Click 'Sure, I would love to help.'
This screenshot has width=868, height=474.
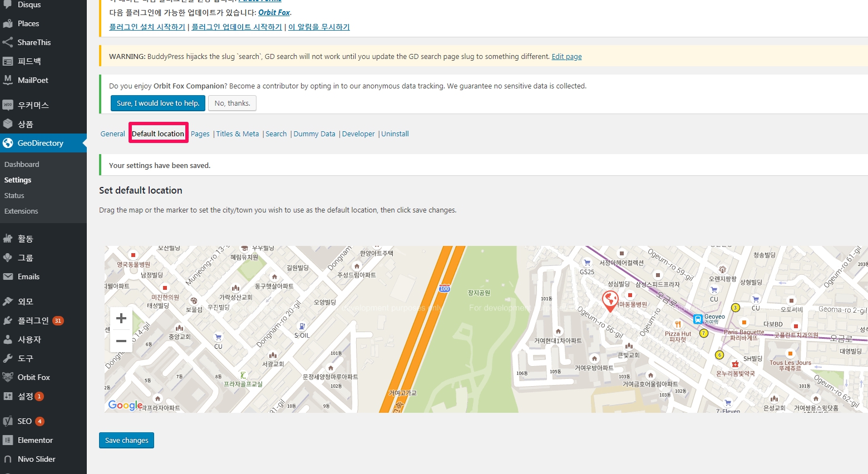click(x=158, y=103)
